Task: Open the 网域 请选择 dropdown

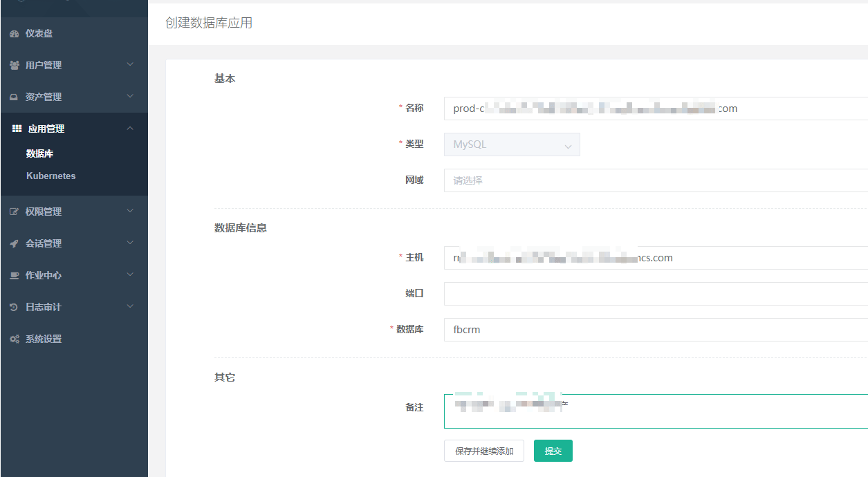Action: [656, 180]
